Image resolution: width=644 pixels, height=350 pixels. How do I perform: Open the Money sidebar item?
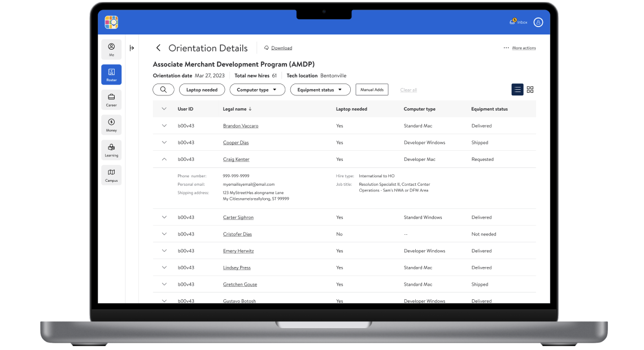[x=111, y=125]
